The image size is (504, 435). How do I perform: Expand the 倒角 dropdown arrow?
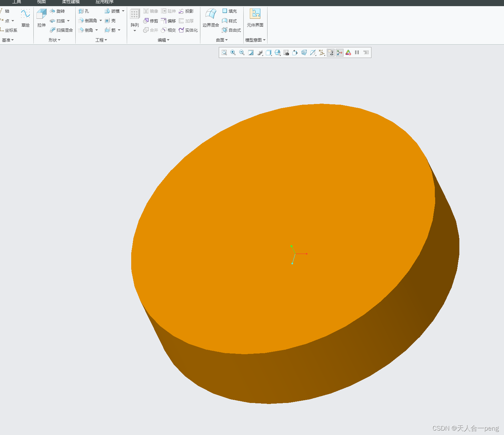click(97, 30)
